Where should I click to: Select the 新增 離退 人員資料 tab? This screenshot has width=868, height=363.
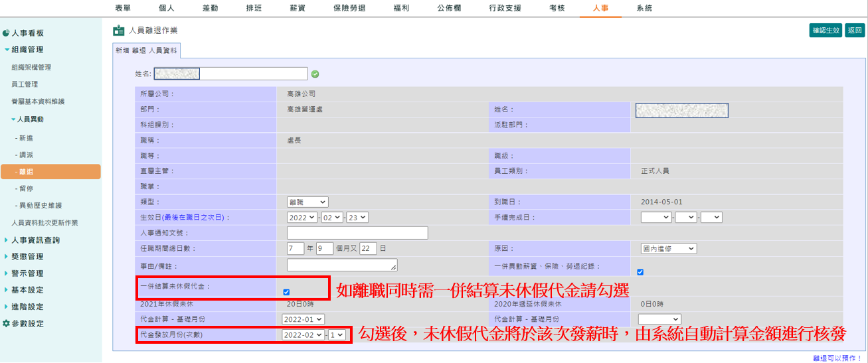point(146,50)
